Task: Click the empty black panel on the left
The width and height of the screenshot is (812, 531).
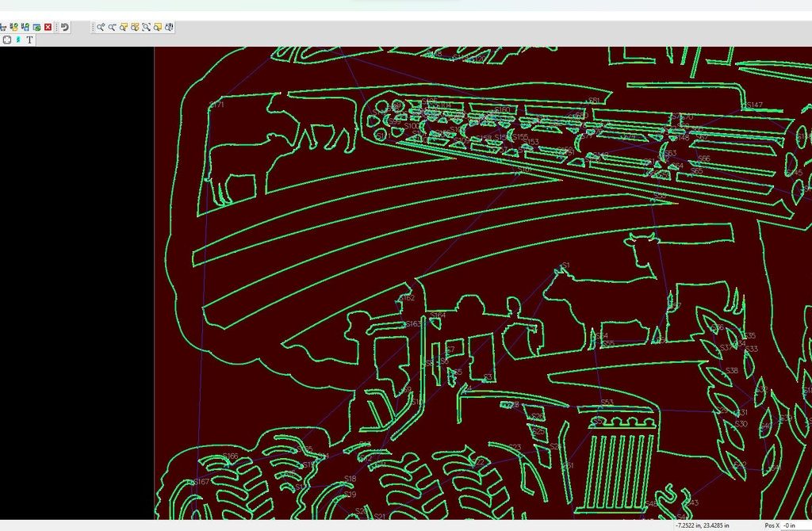Action: coord(76,277)
